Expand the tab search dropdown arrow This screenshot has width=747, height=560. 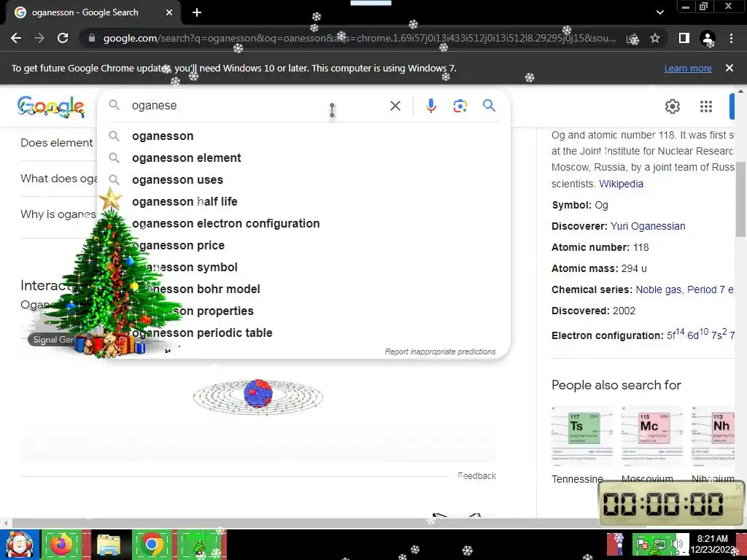coord(659,12)
